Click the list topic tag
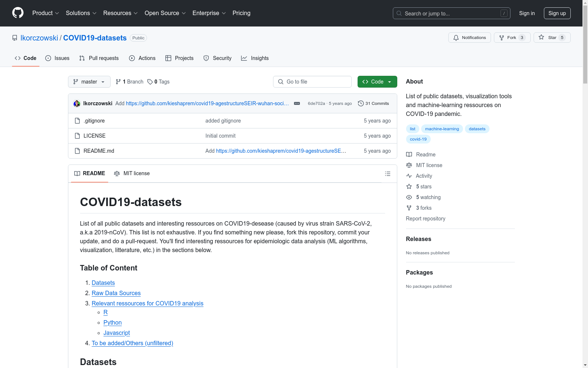588x368 pixels. tap(413, 129)
